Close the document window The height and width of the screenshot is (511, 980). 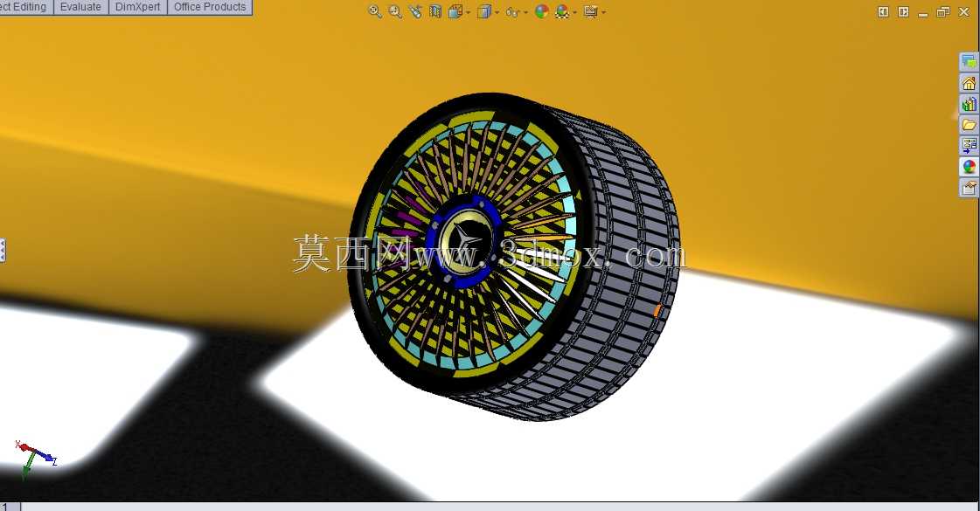point(963,11)
